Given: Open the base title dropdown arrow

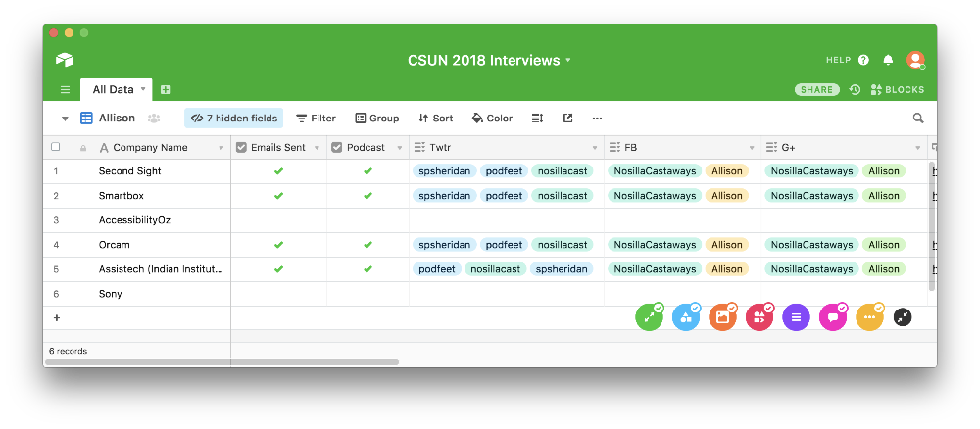Looking at the screenshot, I should coord(568,60).
